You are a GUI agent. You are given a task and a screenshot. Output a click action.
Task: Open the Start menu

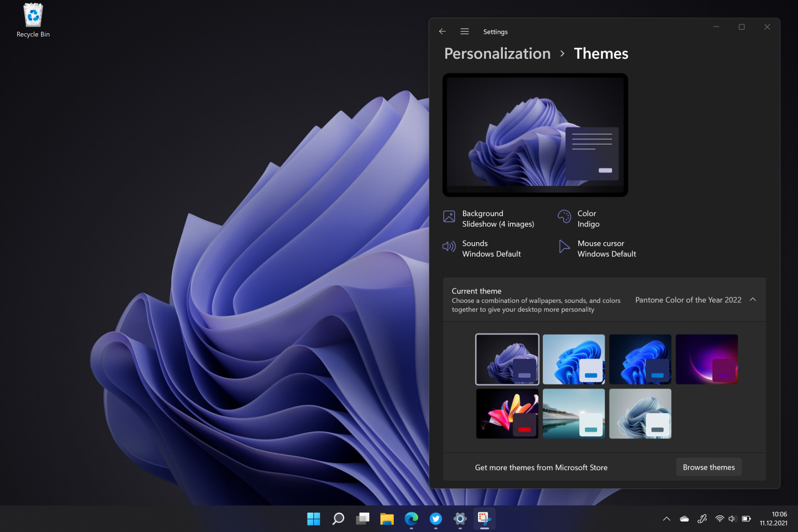tap(313, 518)
